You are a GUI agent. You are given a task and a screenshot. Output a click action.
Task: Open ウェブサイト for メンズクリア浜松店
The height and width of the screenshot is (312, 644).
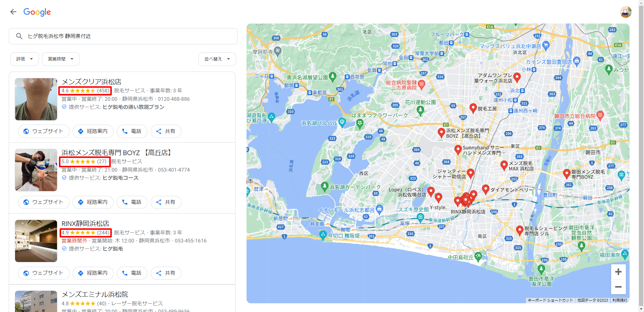pyautogui.click(x=44, y=131)
